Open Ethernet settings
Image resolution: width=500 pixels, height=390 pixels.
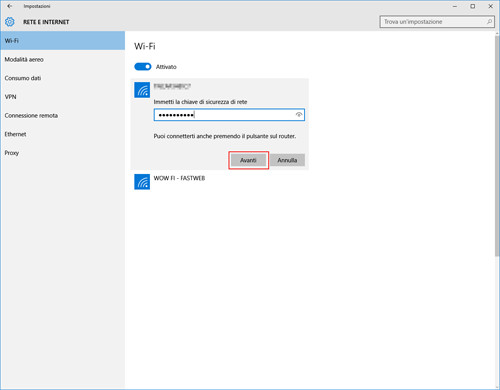pos(63,134)
